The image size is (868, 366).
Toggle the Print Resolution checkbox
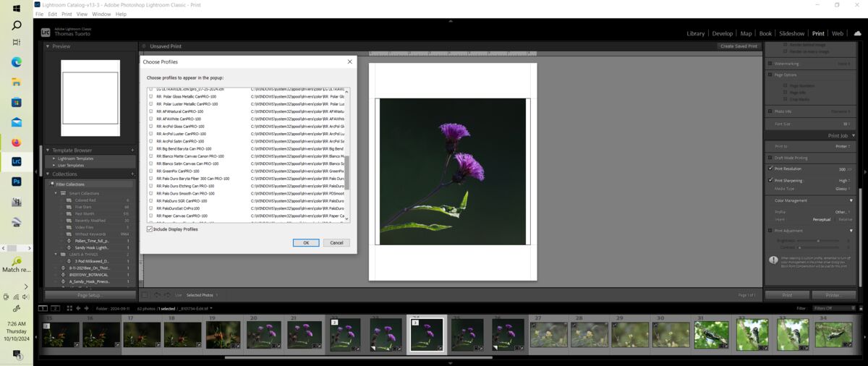click(770, 169)
